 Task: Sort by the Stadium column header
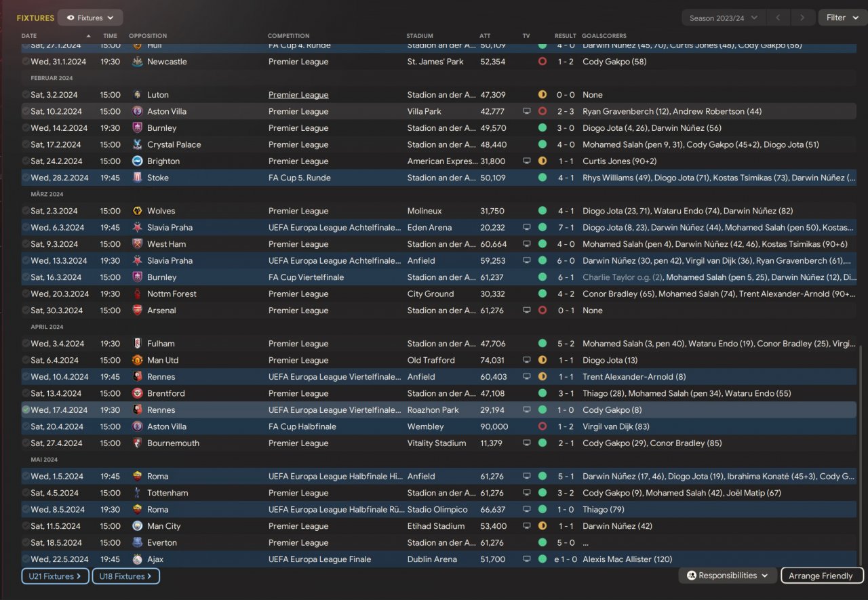[x=420, y=36]
